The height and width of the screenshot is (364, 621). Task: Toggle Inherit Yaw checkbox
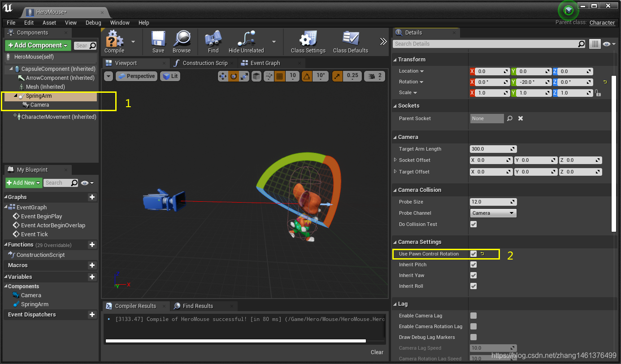coord(473,275)
